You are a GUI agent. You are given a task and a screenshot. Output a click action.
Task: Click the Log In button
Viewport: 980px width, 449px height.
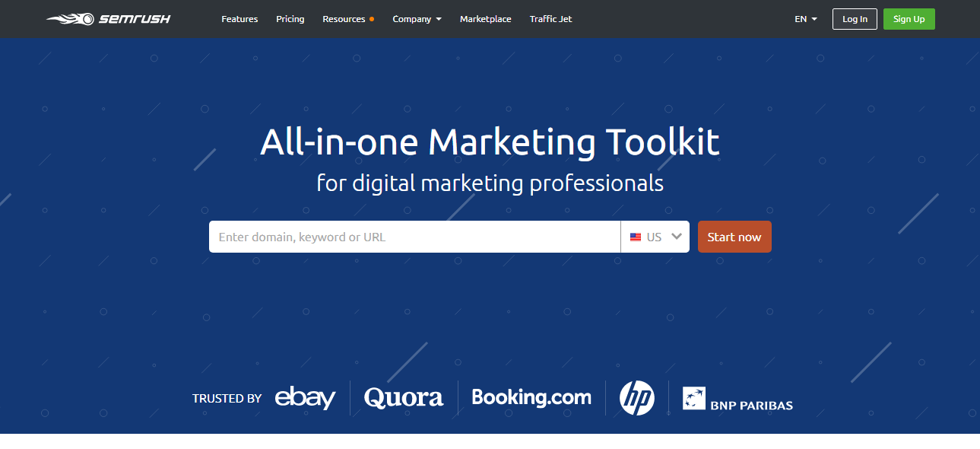coord(855,19)
